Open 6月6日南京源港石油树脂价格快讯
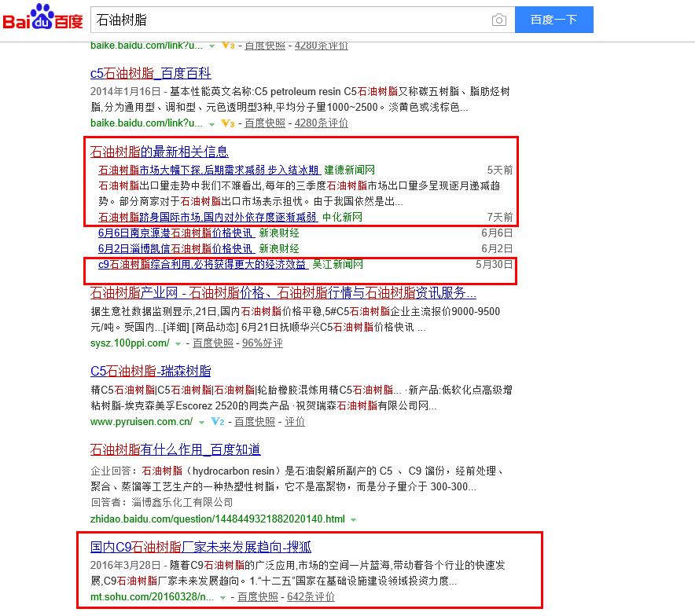Image resolution: width=695 pixels, height=616 pixels. (x=176, y=233)
